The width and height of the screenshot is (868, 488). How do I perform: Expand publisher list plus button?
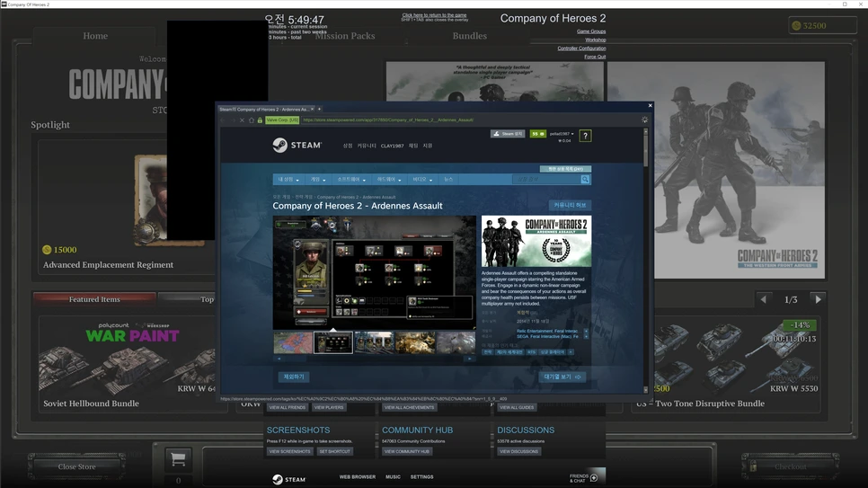[x=586, y=336]
